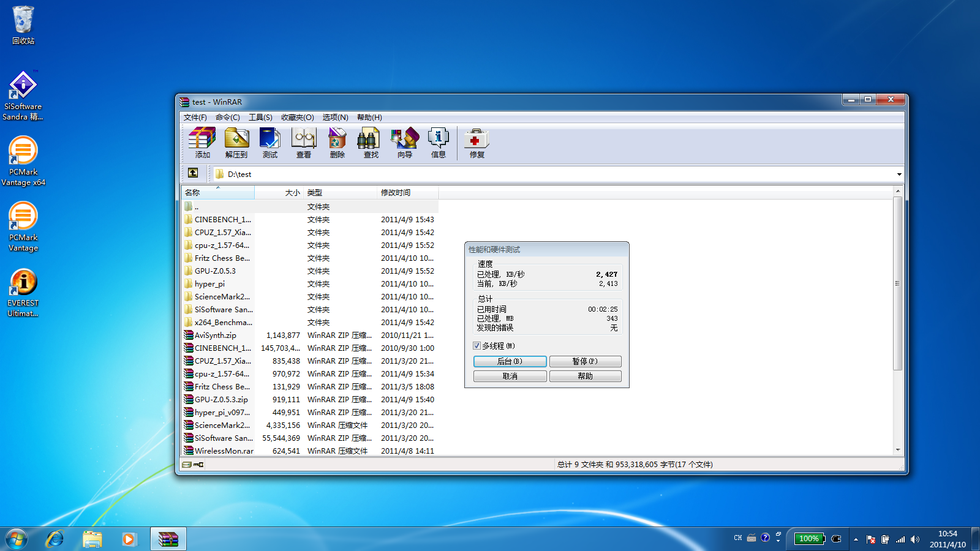Viewport: 980px width, 551px height.
Task: Select the CPUZ_1.57_Xia... ZIP file
Action: pyautogui.click(x=309, y=361)
